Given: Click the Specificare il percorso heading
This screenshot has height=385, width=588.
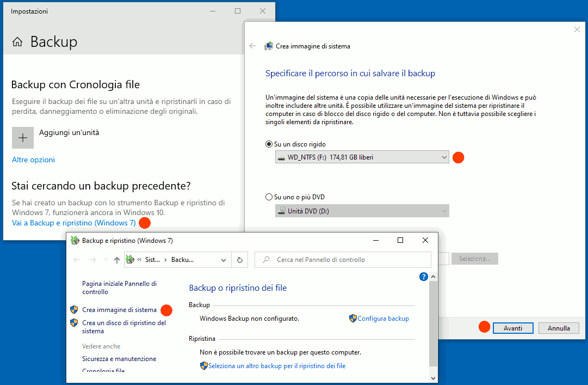Looking at the screenshot, I should tap(350, 74).
